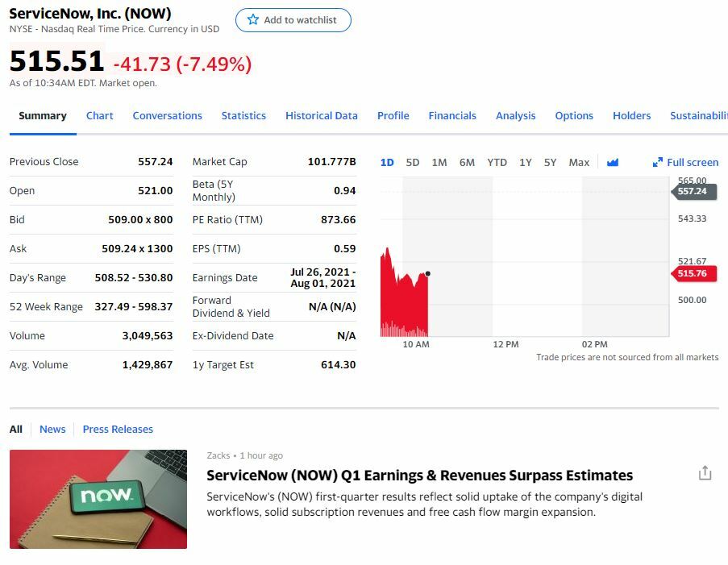This screenshot has width=728, height=565.
Task: Switch to the Analysis tab
Action: (515, 115)
